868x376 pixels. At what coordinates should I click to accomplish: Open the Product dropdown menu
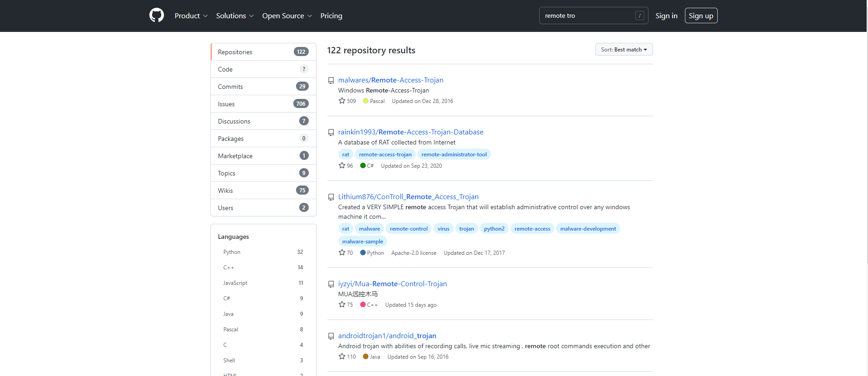coord(191,15)
